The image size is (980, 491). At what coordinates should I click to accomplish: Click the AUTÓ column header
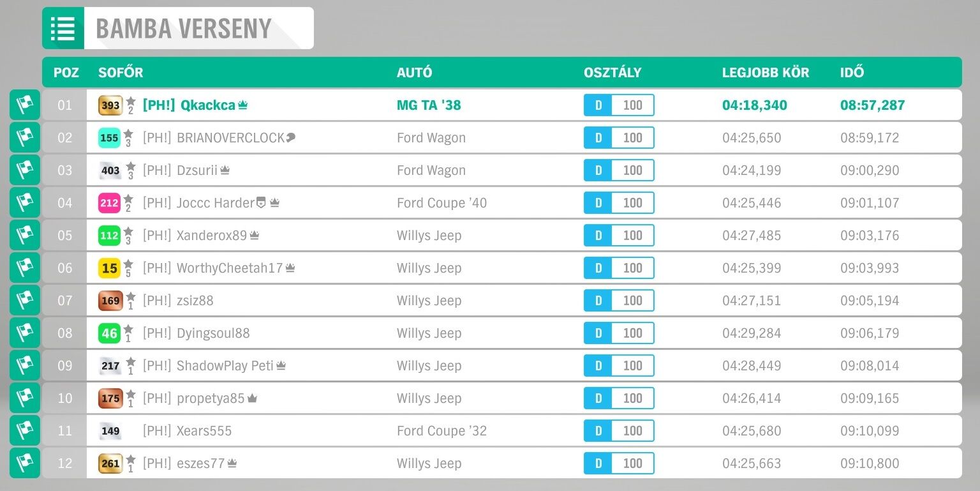tap(415, 72)
